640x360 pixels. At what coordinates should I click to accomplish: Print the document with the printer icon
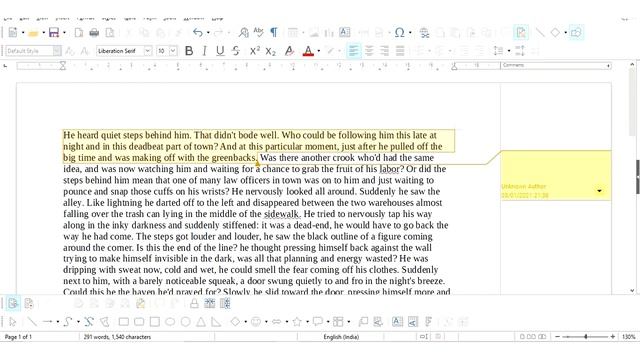pyautogui.click(x=94, y=33)
